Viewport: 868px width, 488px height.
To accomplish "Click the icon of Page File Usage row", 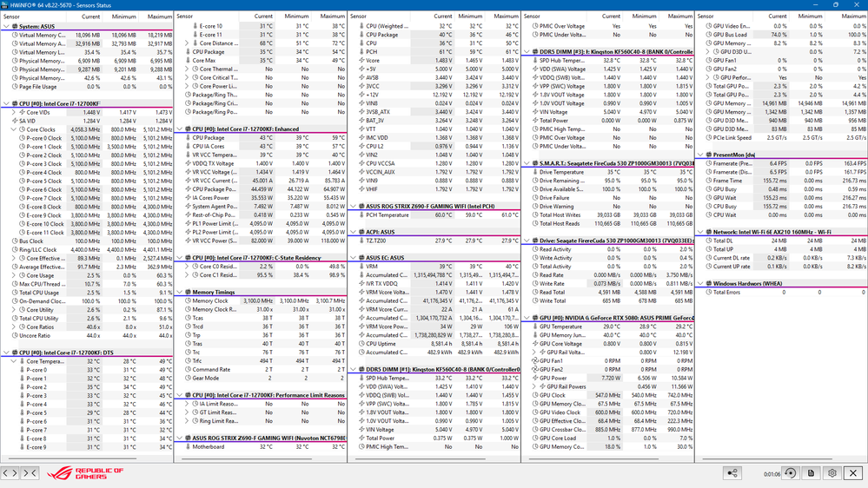I will [15, 86].
